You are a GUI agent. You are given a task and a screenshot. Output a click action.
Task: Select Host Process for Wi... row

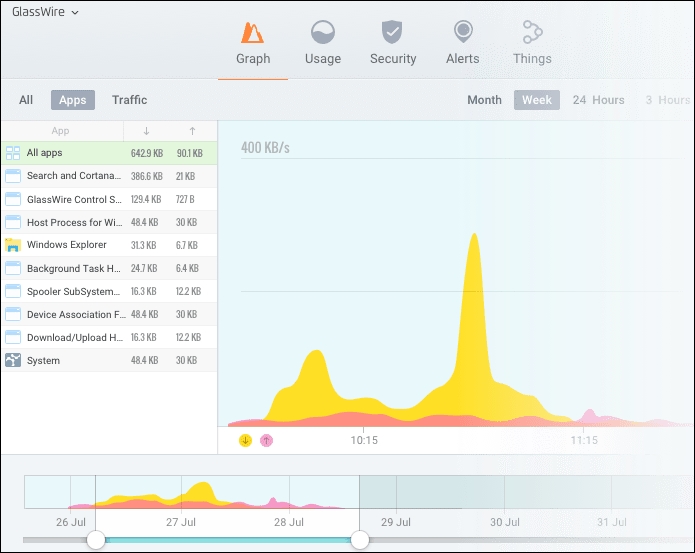pos(109,222)
